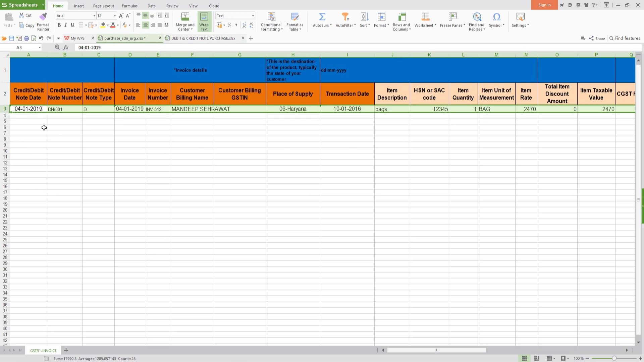The width and height of the screenshot is (644, 362).
Task: Switch to page break preview view
Action: coord(537,358)
